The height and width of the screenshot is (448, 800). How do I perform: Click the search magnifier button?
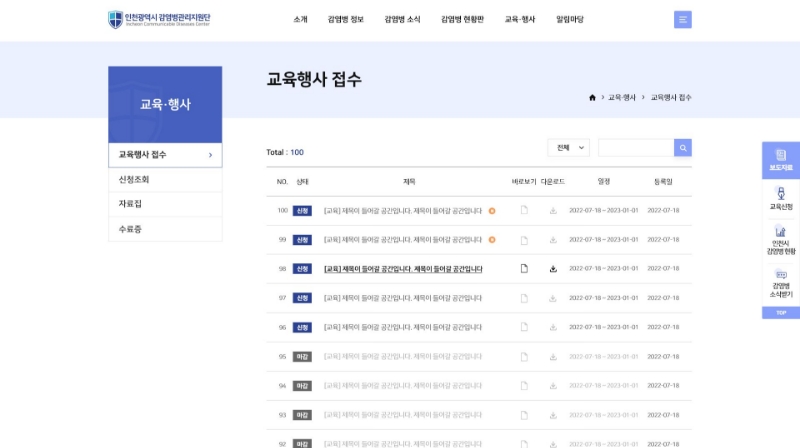tap(683, 148)
